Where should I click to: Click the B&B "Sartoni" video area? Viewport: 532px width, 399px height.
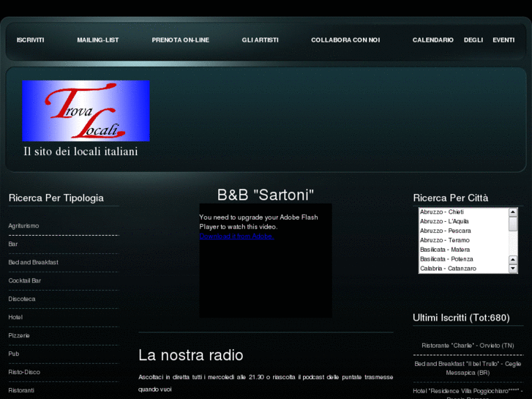pos(266,261)
